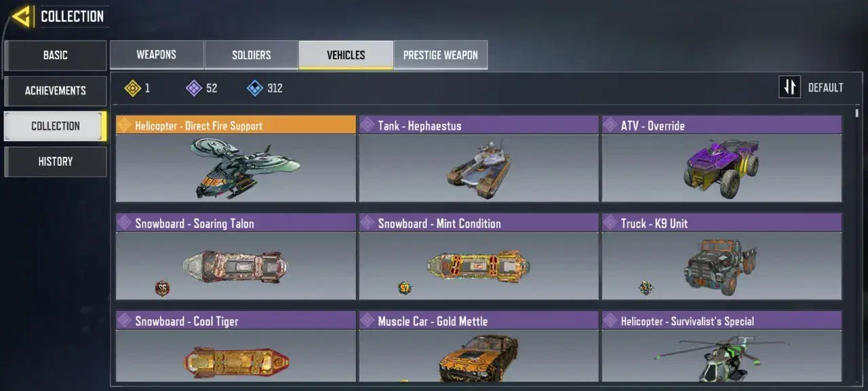Click the emblem badge on Truck K9 Unit
The image size is (868, 391).
646,288
